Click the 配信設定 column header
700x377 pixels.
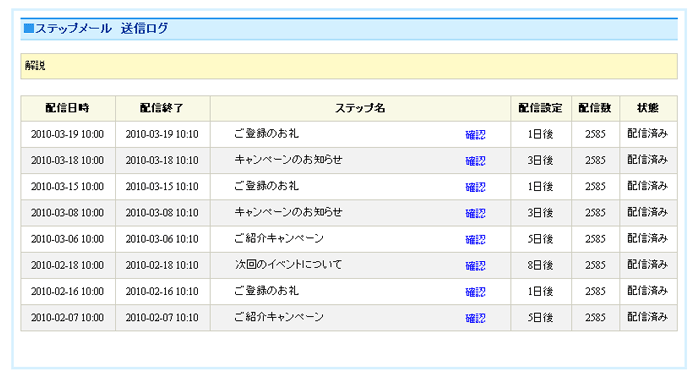pyautogui.click(x=541, y=108)
